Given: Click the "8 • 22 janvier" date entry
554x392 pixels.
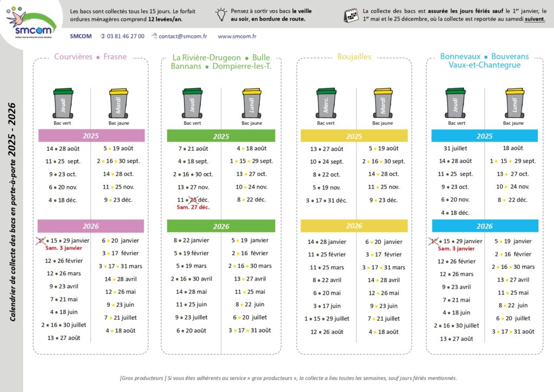Looking at the screenshot, I should (191, 240).
